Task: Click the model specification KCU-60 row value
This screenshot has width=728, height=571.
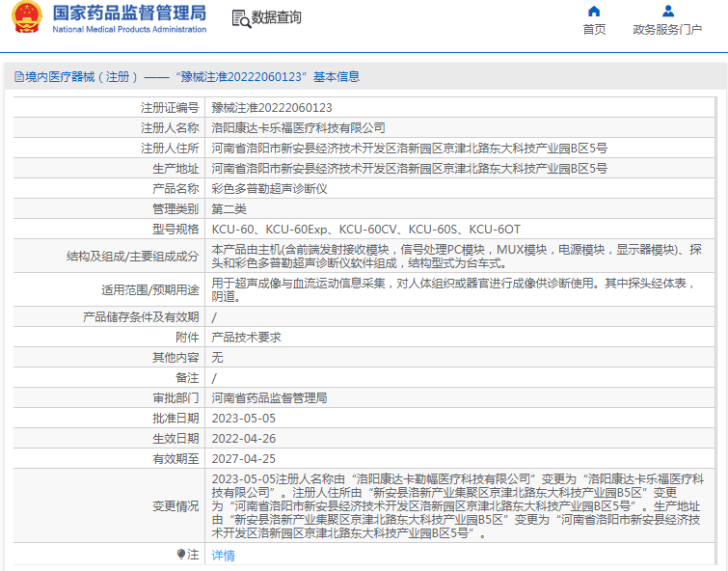Action: [x=365, y=230]
